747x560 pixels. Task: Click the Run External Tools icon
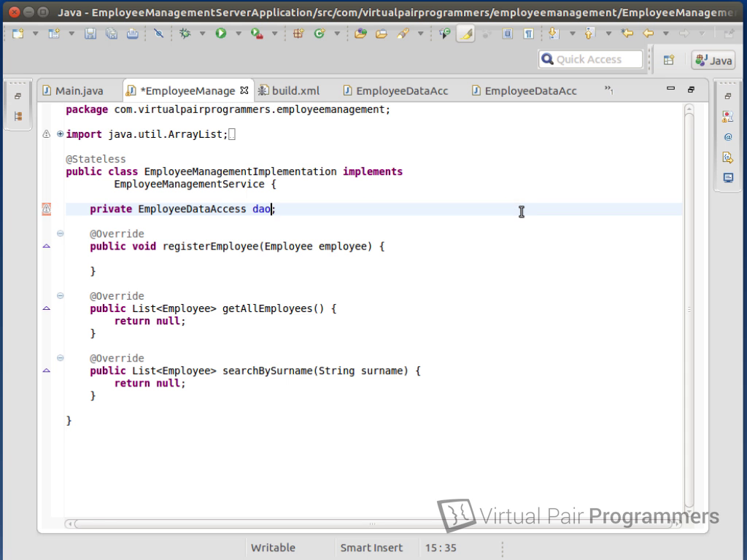point(257,34)
